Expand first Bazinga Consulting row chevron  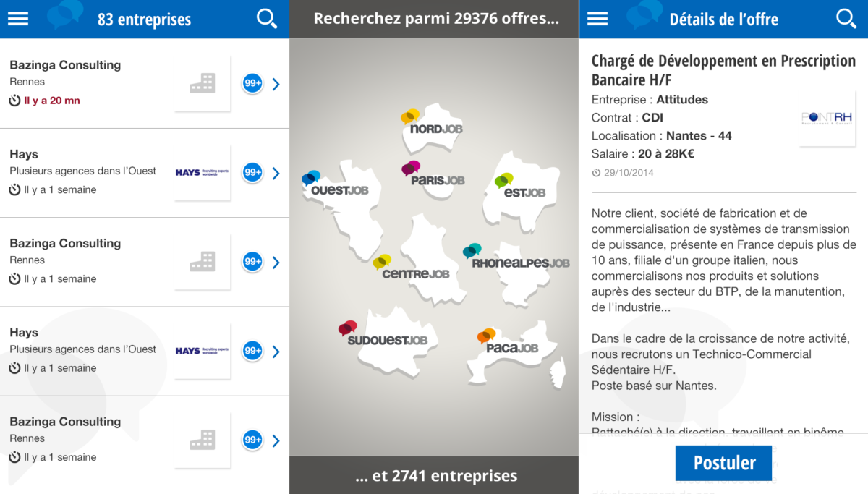point(276,84)
